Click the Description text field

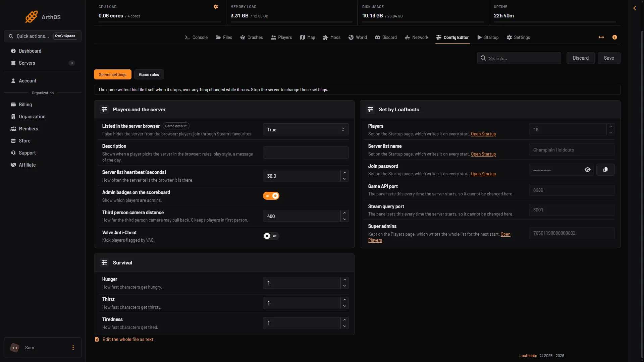pos(306,153)
